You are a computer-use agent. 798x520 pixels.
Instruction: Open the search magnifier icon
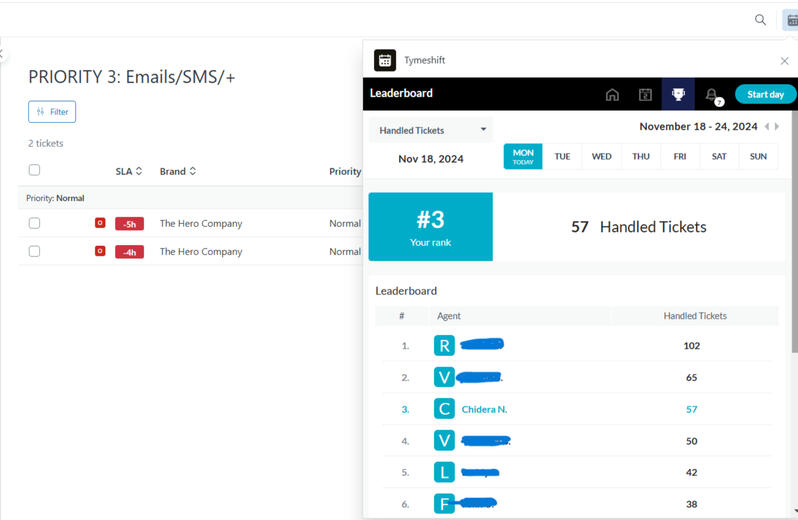pyautogui.click(x=760, y=20)
